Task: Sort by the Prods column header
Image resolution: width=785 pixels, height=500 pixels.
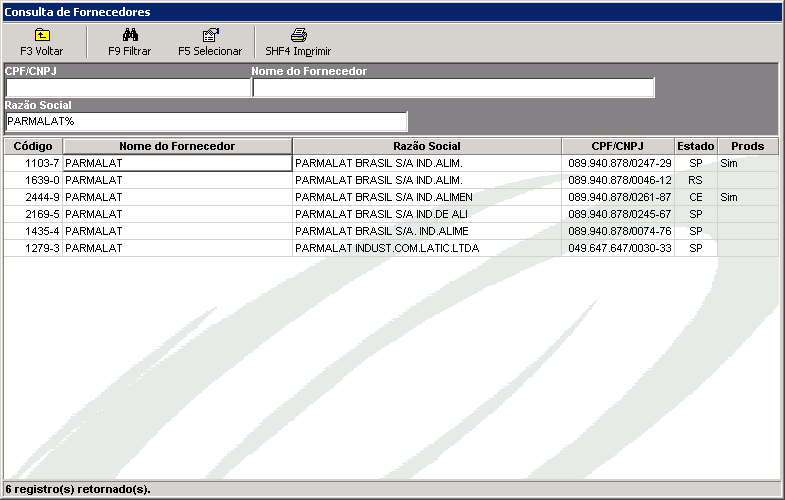Action: click(x=747, y=146)
